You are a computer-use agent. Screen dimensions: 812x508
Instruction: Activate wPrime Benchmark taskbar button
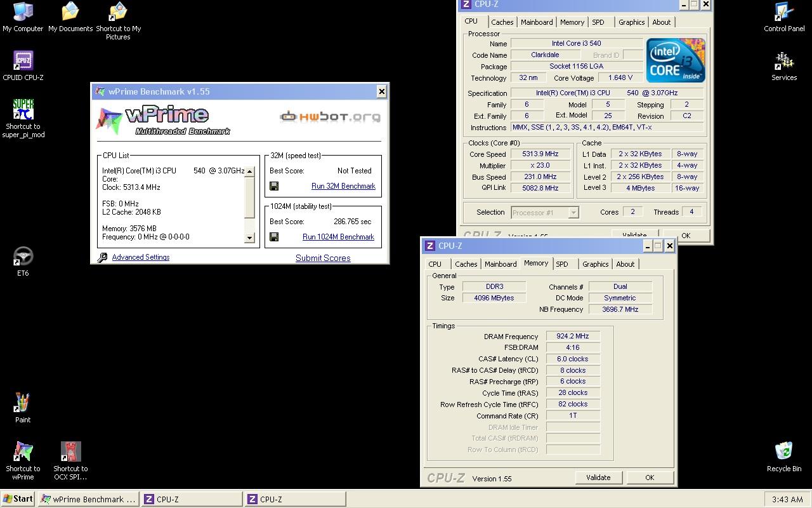coord(88,499)
